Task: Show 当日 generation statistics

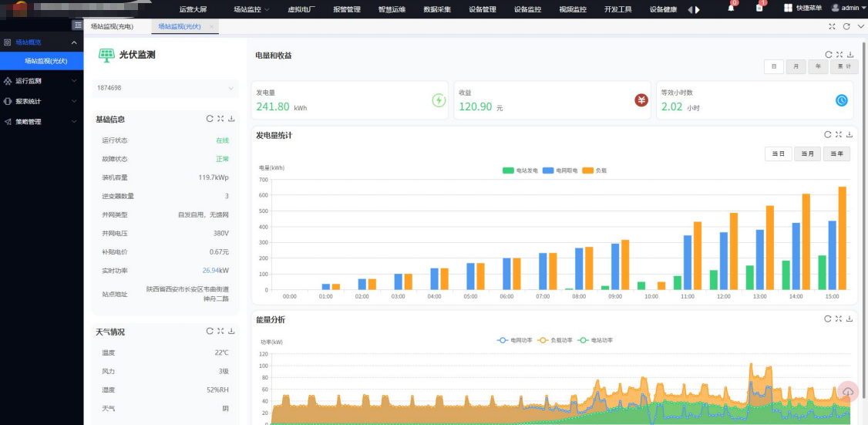Action: tap(779, 154)
